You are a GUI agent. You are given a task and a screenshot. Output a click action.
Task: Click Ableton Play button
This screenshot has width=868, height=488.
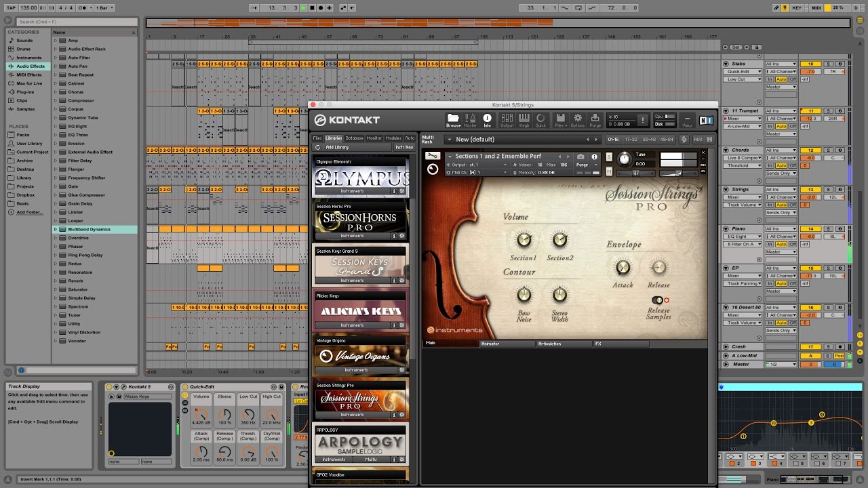pos(304,7)
